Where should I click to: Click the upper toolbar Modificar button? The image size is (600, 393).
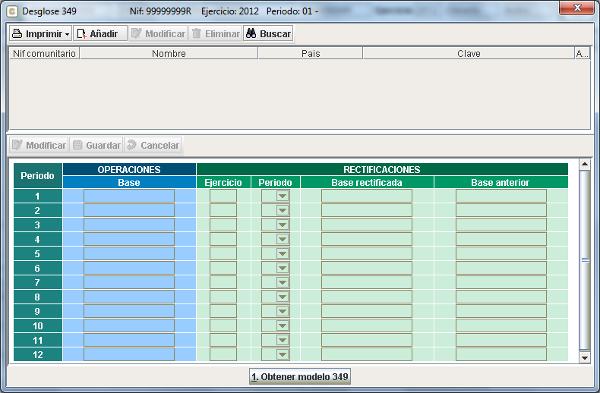[158, 34]
